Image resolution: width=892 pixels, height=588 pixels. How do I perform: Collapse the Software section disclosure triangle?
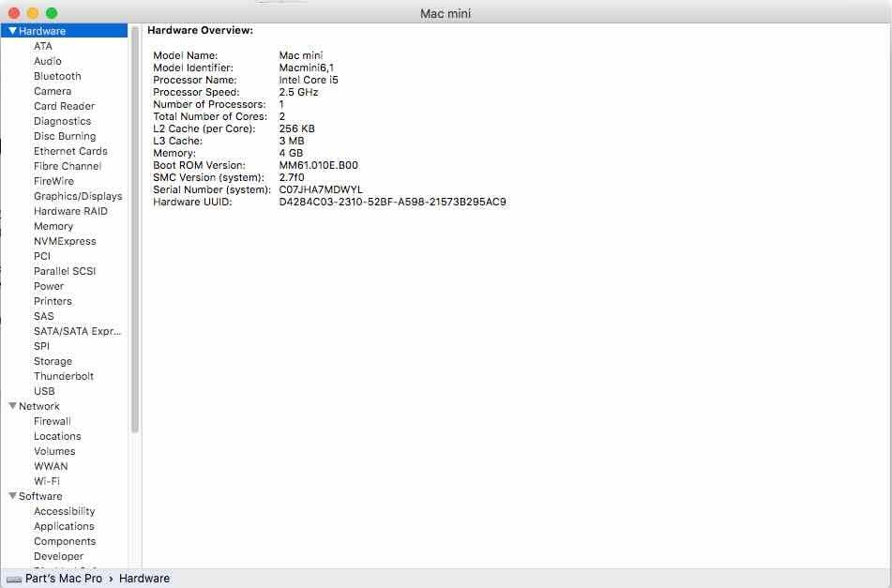(x=12, y=496)
